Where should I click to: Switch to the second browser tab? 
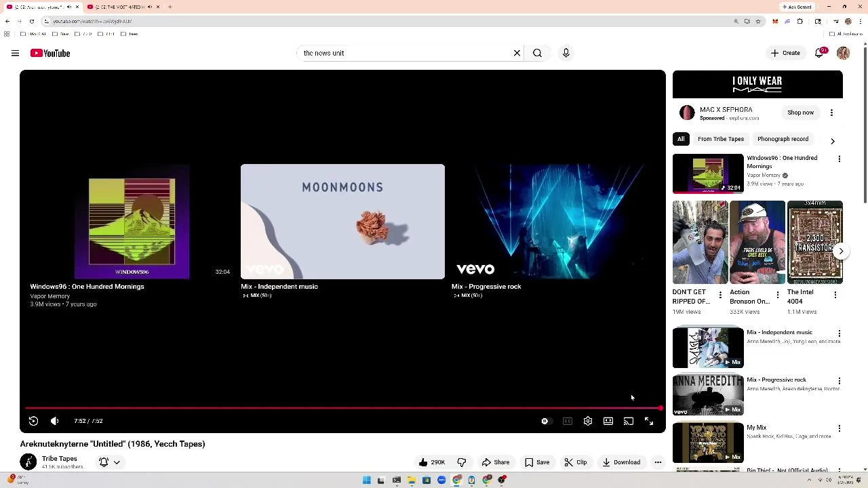click(x=123, y=7)
